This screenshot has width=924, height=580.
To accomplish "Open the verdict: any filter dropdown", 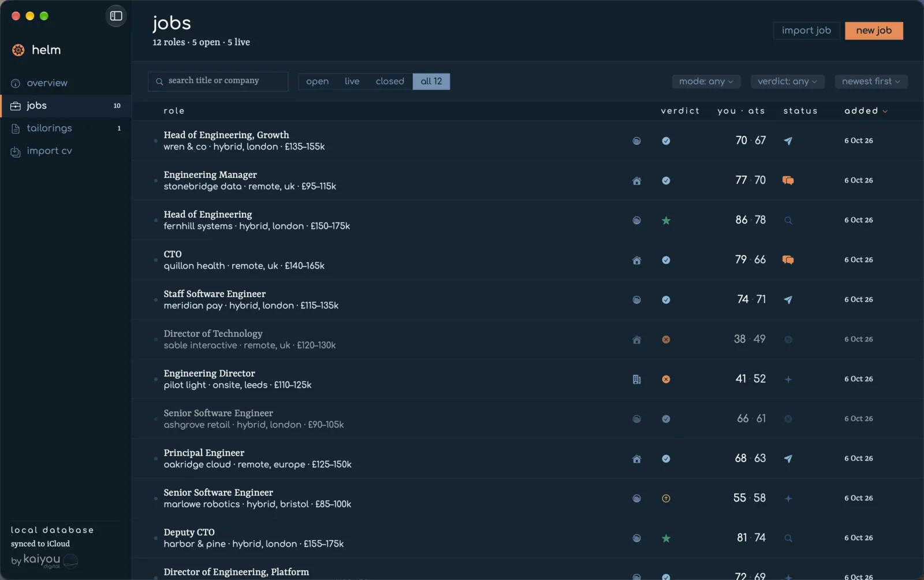I will (x=787, y=81).
